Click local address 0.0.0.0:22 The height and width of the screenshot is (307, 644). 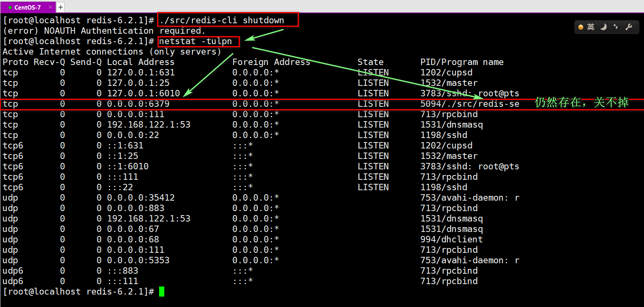click(x=133, y=135)
